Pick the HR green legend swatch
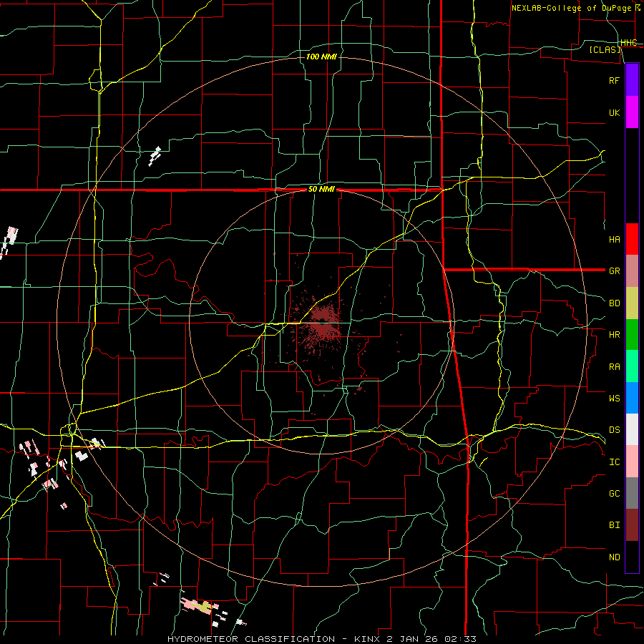 632,335
